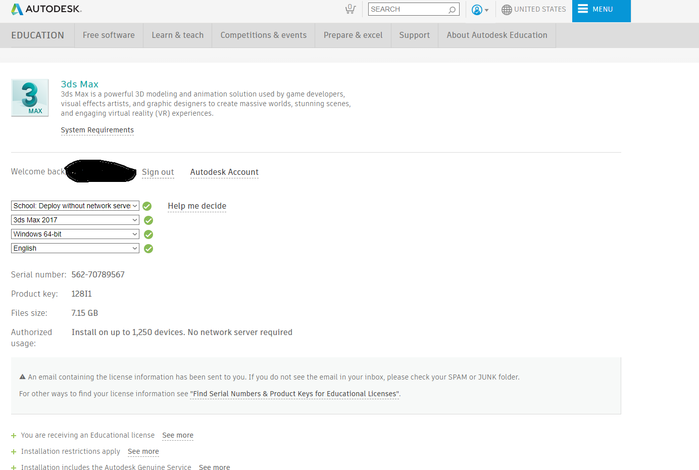Open the hamburger MENU button
This screenshot has width=699, height=470.
pyautogui.click(x=601, y=10)
